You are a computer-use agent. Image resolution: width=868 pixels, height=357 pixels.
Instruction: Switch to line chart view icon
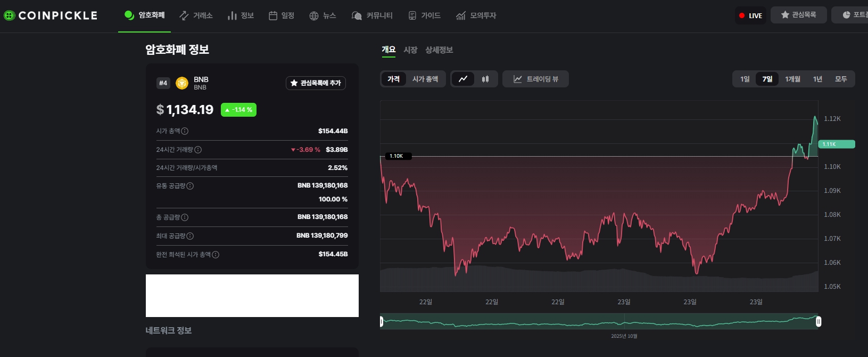[463, 79]
